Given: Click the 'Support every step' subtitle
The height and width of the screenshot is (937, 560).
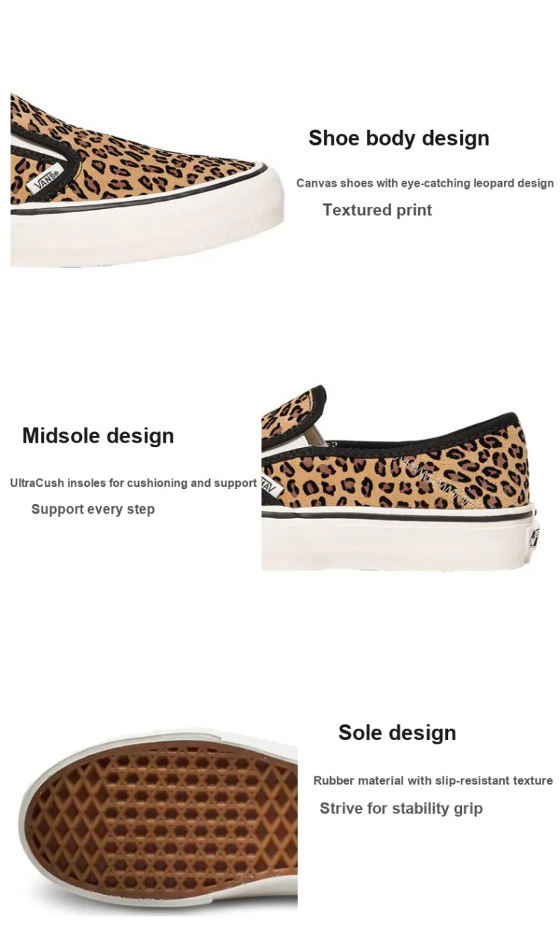Looking at the screenshot, I should pos(93,509).
